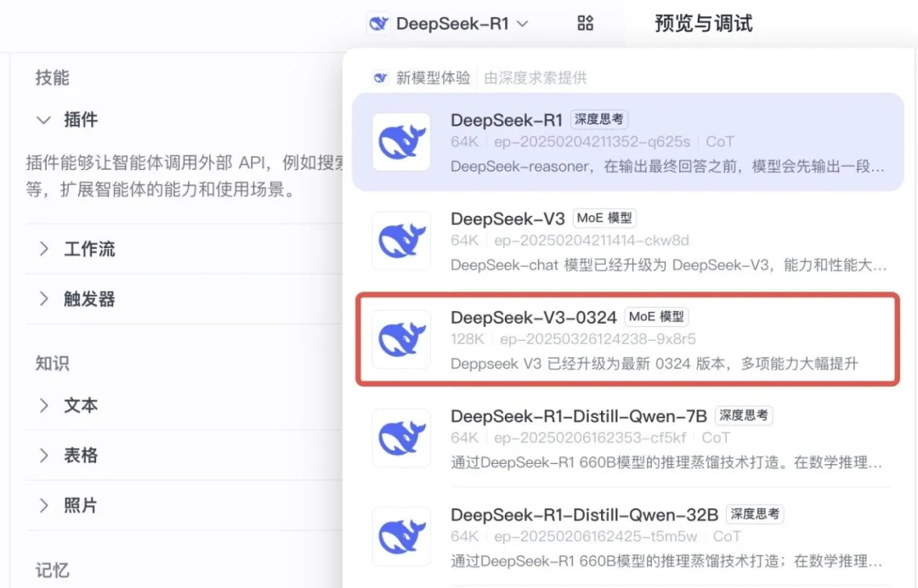Click the 表格 label under 知识
918x588 pixels.
pos(81,455)
